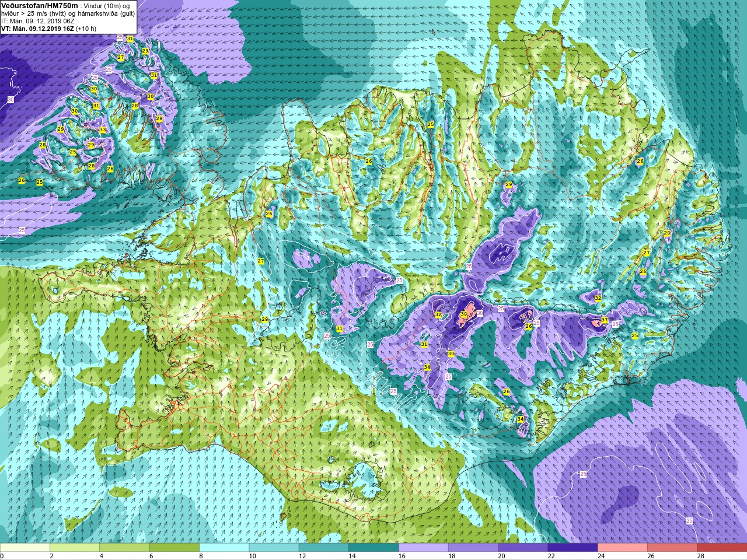Image resolution: width=747 pixels, height=560 pixels.
Task: Select the violet 20–22 legend swatch
Action: tap(523, 548)
